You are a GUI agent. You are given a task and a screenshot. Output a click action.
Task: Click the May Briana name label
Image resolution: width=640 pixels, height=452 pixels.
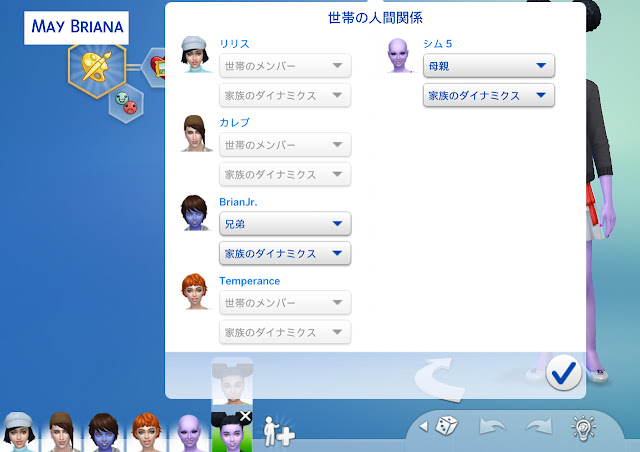[x=76, y=27]
